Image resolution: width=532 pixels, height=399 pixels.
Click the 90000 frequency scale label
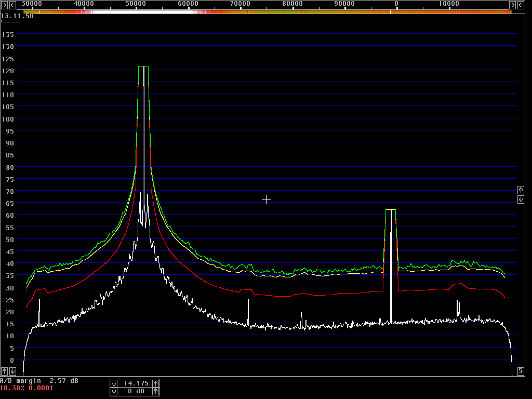click(344, 4)
